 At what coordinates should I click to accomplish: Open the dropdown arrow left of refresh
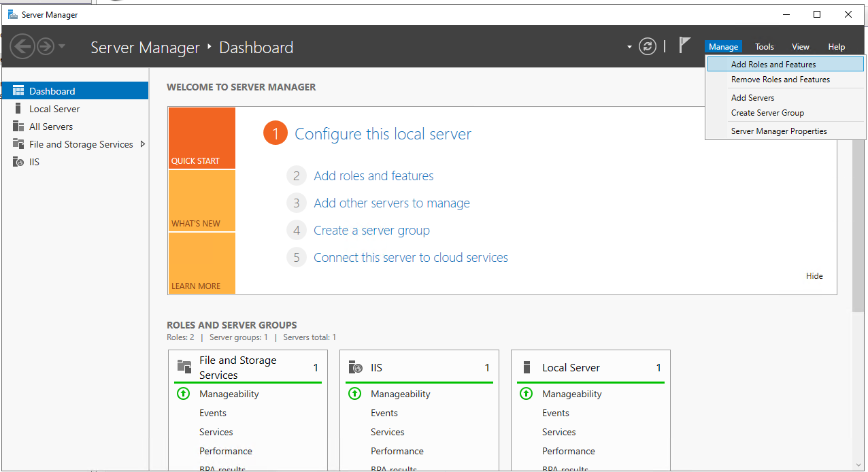pyautogui.click(x=629, y=47)
